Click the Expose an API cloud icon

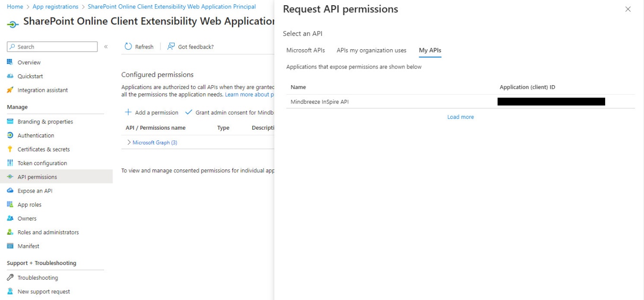(10, 191)
